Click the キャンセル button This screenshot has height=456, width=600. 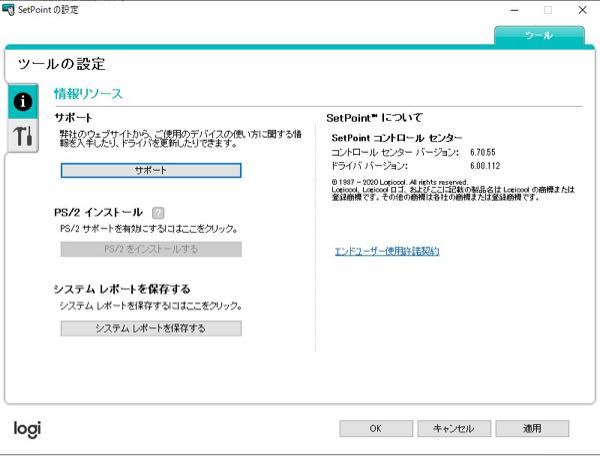(454, 428)
